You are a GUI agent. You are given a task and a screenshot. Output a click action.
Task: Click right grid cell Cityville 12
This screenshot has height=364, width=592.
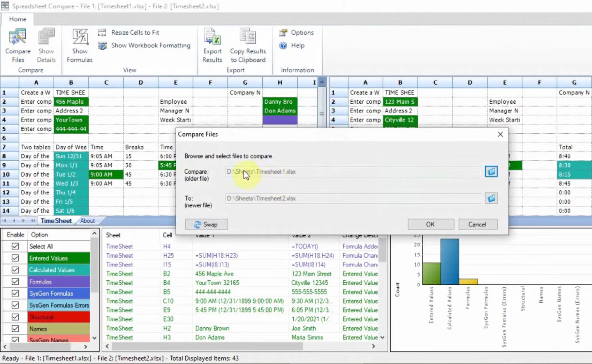tap(400, 120)
